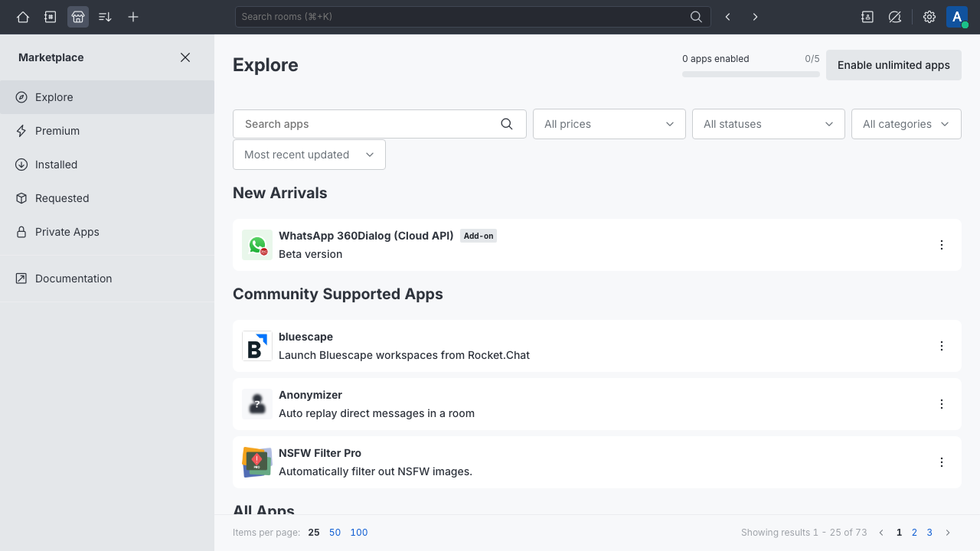Viewport: 980px width, 551px height.
Task: Set items per page to 100
Action: click(x=359, y=533)
